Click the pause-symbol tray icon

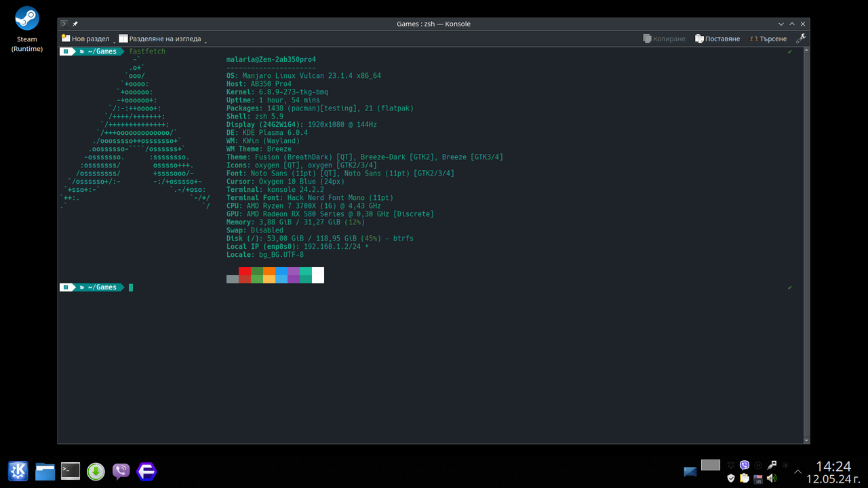click(758, 465)
